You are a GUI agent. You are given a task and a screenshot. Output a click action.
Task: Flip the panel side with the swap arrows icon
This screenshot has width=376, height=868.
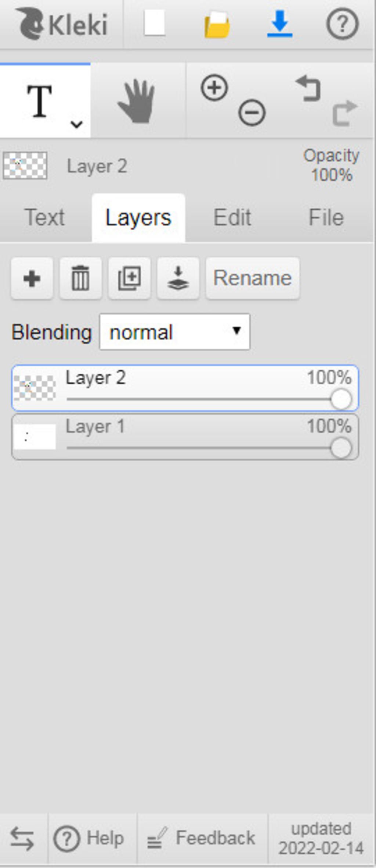coord(22,838)
